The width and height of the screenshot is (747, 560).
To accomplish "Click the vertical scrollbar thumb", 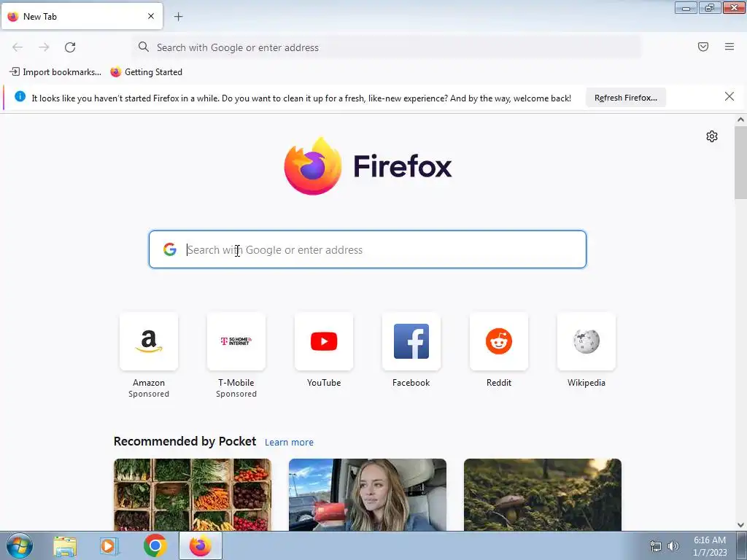I will [x=740, y=163].
